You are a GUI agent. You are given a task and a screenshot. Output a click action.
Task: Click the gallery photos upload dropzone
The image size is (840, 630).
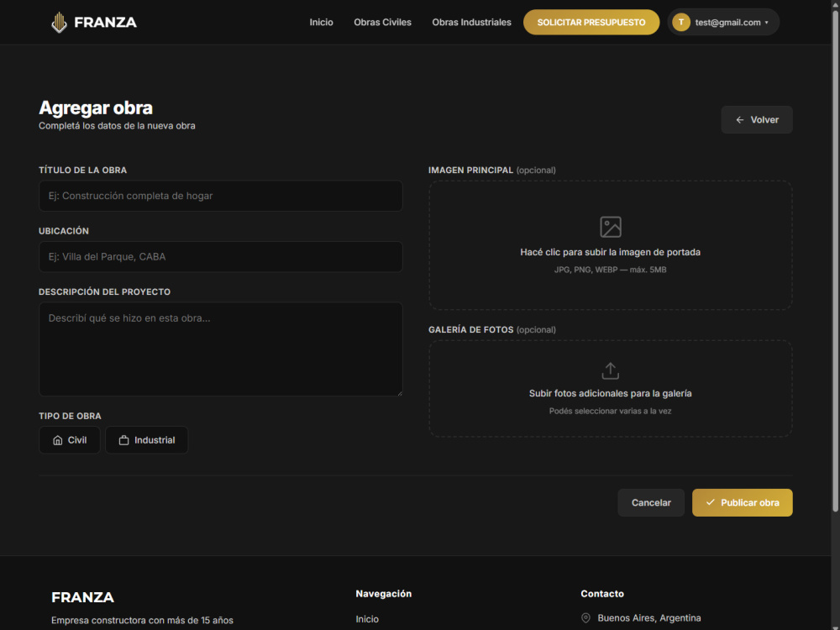point(610,388)
